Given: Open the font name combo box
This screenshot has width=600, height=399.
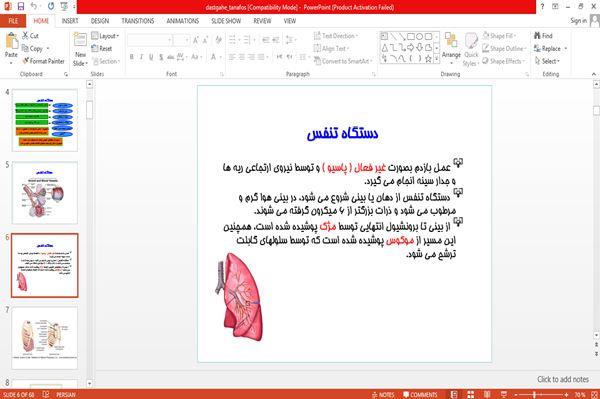Looking at the screenshot, I should click(149, 40).
